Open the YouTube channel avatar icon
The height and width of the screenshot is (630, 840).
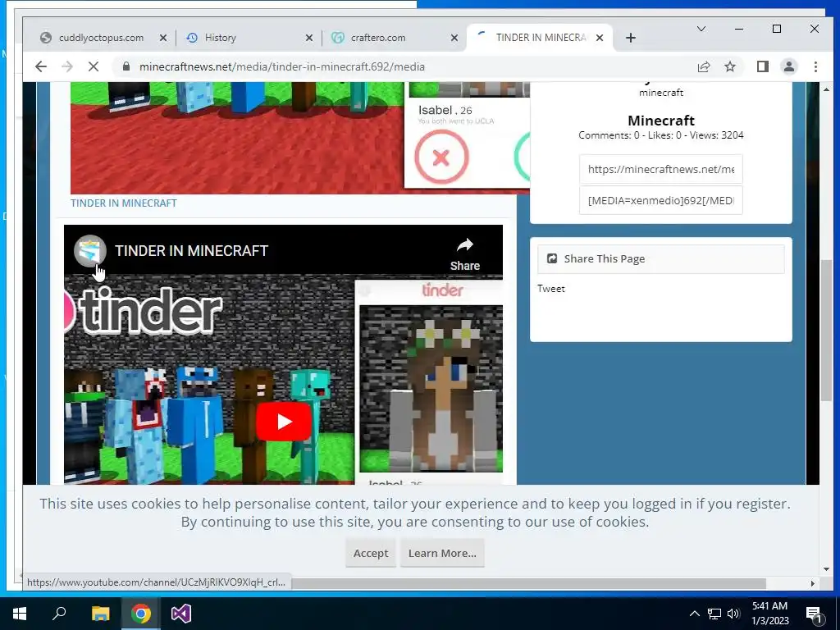point(90,251)
